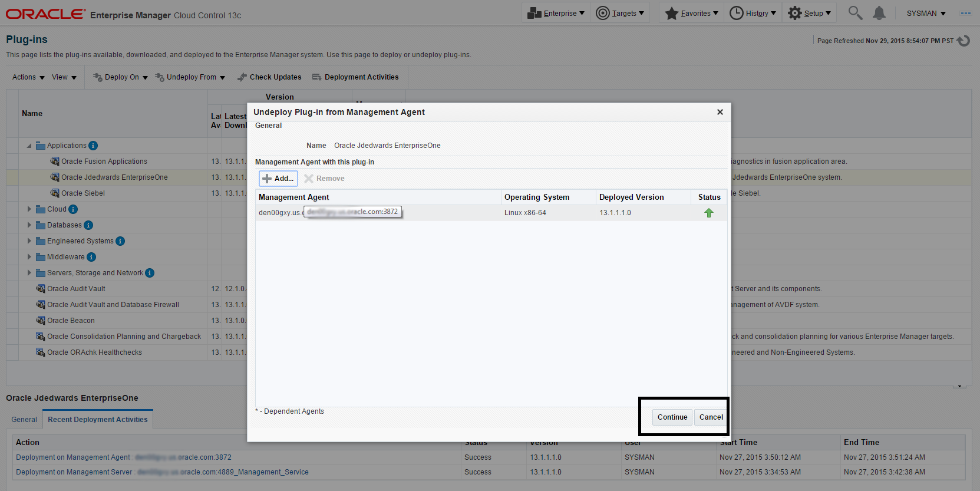Select Oracle Audit Vault tree row
The width and height of the screenshot is (980, 491).
pyautogui.click(x=76, y=289)
